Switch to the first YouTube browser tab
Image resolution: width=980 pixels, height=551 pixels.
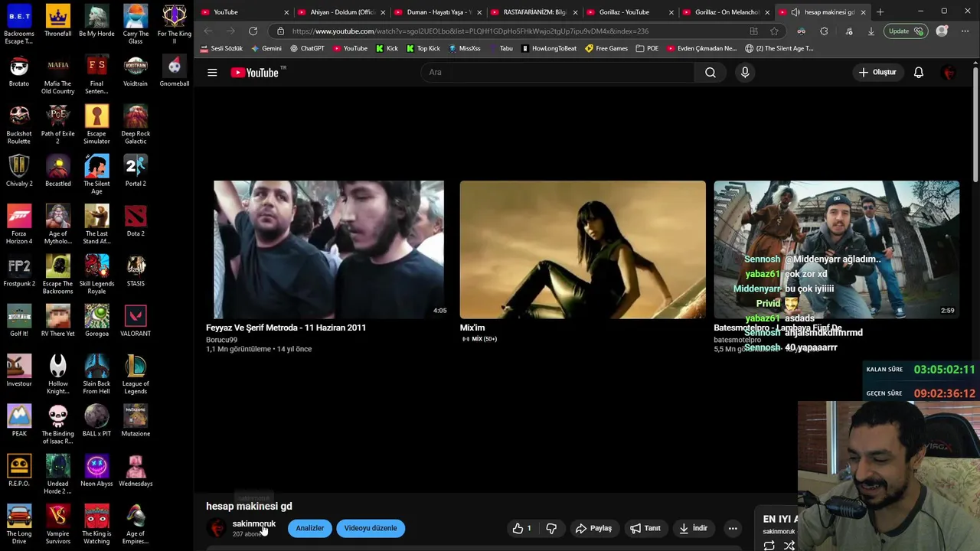pos(241,11)
